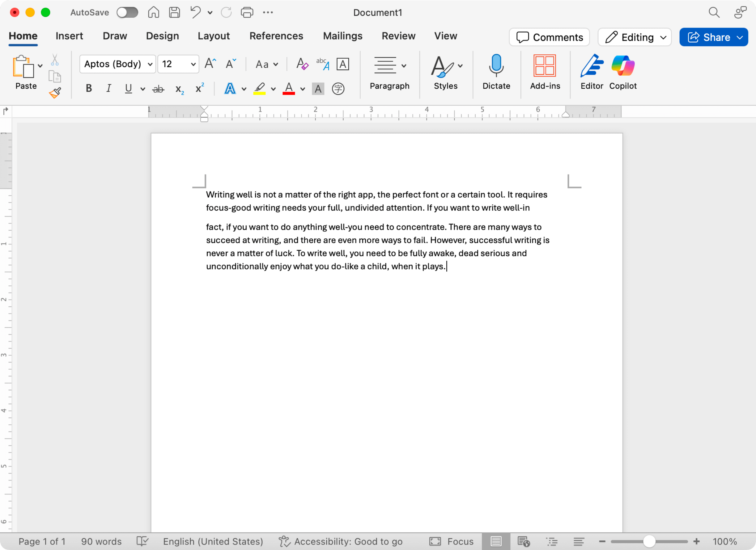Switch to the Review tab
The width and height of the screenshot is (756, 550).
coord(398,36)
